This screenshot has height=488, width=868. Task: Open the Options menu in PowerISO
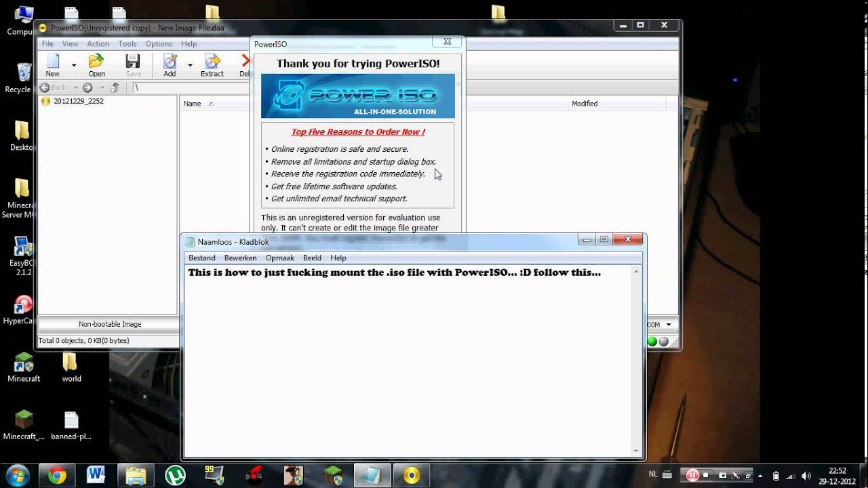[159, 43]
